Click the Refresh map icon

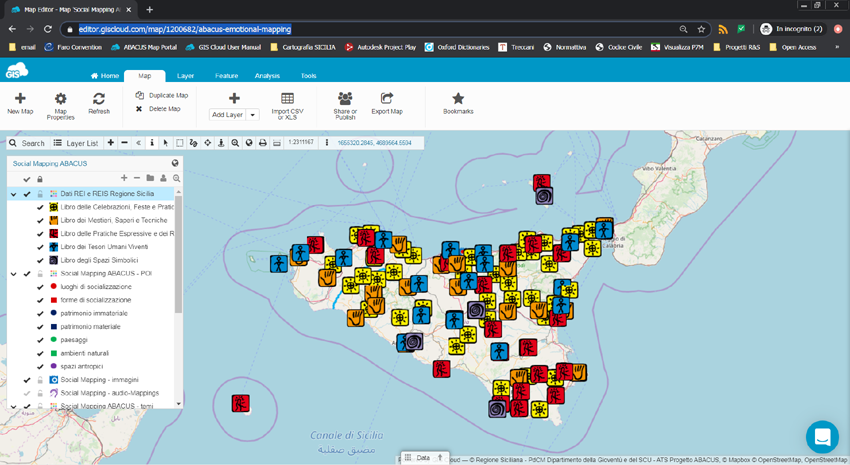(99, 99)
